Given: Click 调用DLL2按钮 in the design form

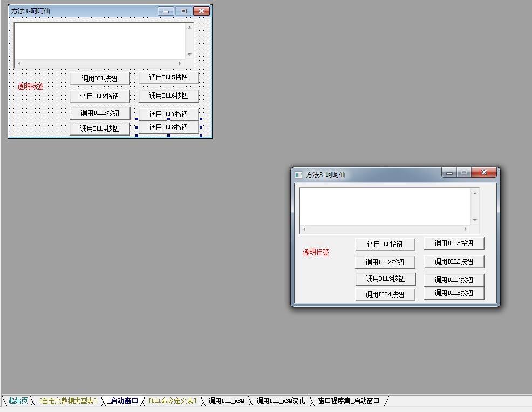Looking at the screenshot, I should click(100, 97).
